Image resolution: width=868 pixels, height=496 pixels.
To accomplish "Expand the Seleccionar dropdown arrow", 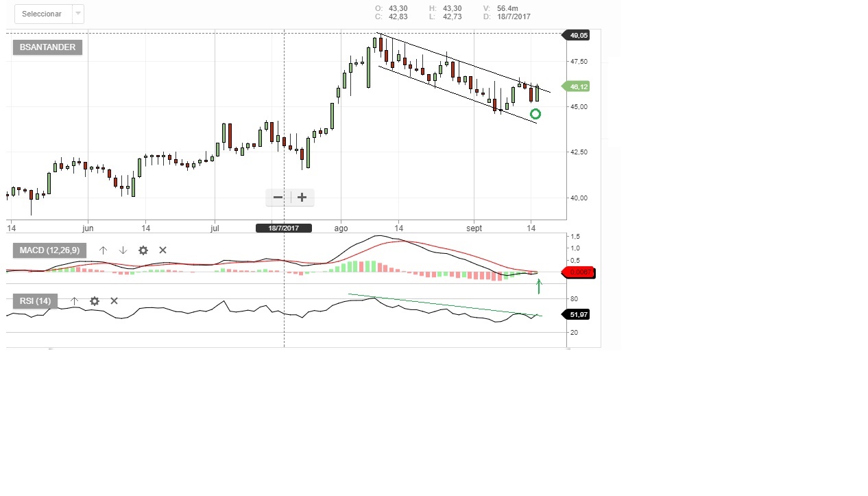I will [77, 14].
